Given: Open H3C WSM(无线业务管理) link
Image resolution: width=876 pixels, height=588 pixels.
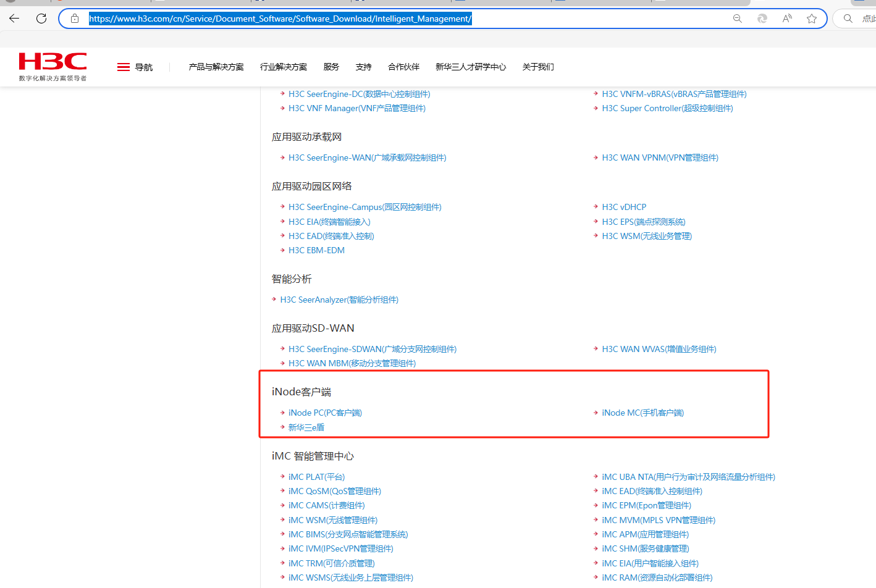Looking at the screenshot, I should pyautogui.click(x=647, y=236).
